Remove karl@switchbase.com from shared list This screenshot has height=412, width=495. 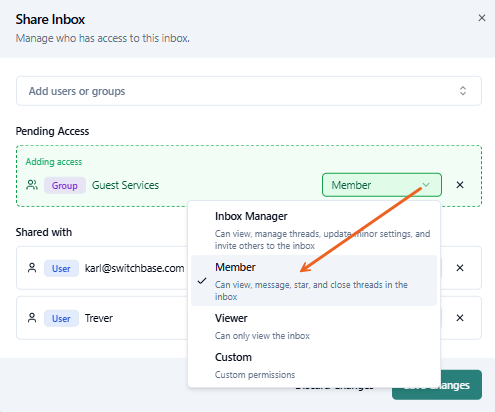coord(460,268)
